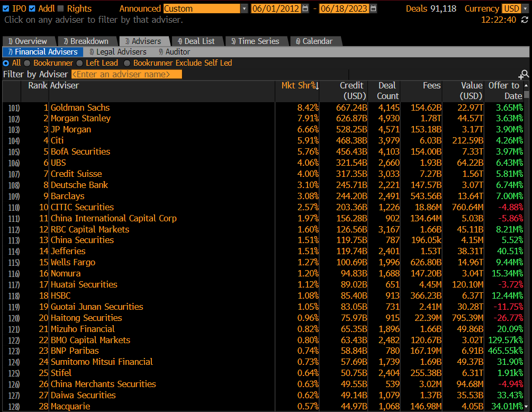
Task: Click the add-user icon above the table
Action: (x=524, y=74)
